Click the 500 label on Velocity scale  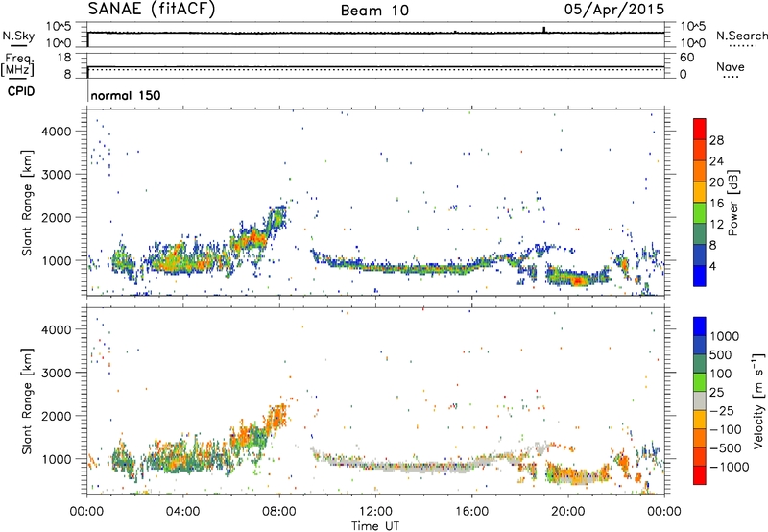[721, 354]
